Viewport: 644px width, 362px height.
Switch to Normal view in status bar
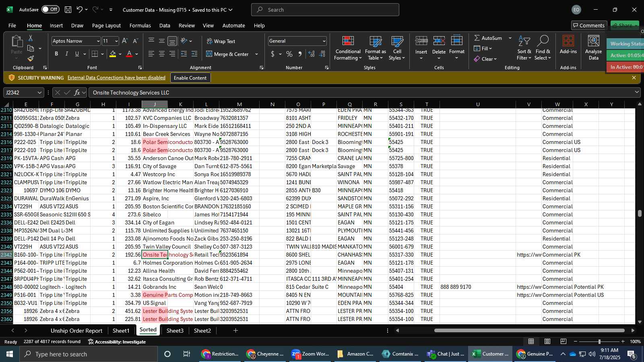tap(531, 341)
